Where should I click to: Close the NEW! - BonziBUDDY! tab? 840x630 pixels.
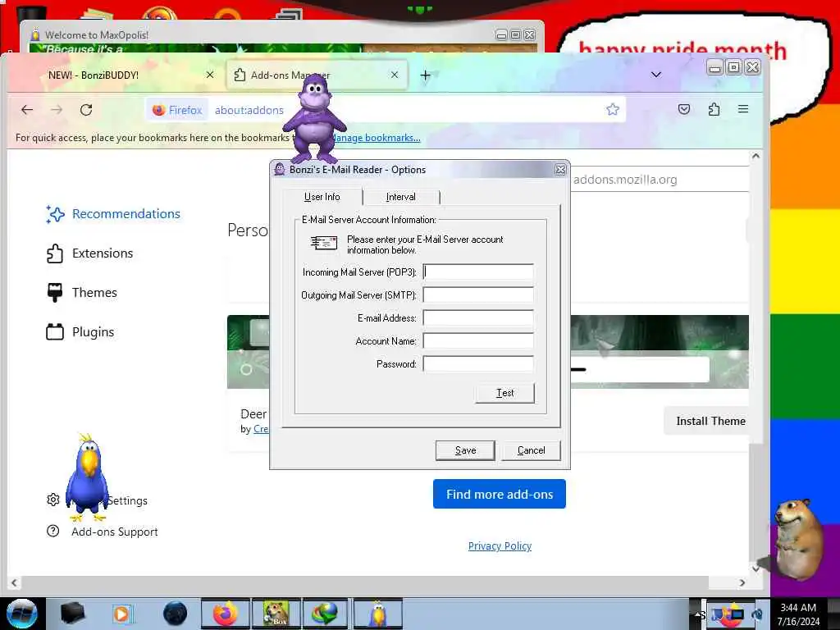coord(210,75)
